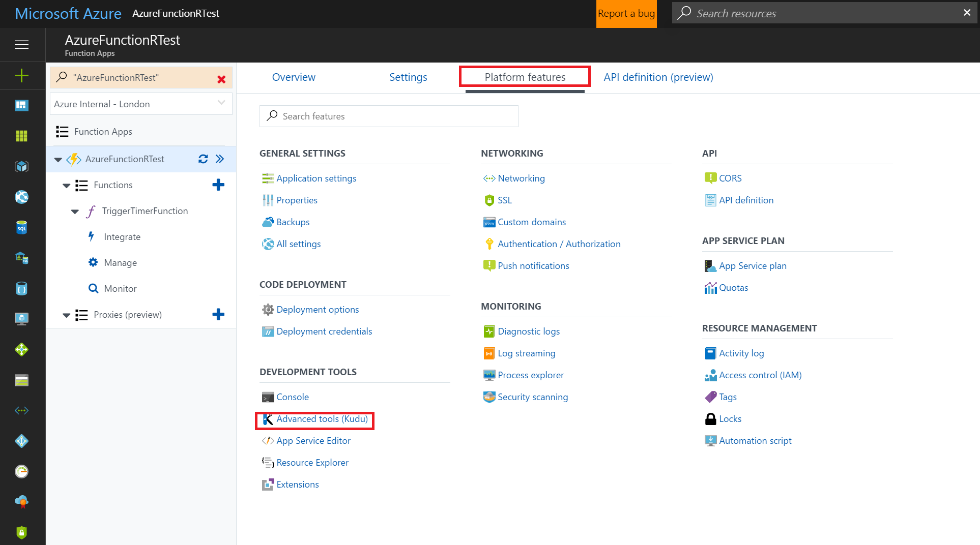Open Deployment credentials link

(x=324, y=331)
